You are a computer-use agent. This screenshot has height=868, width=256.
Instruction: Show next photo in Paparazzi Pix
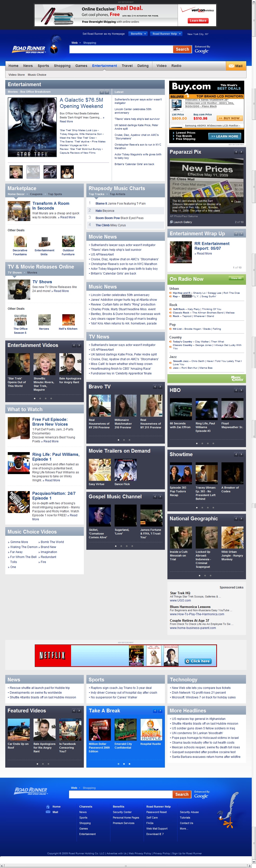click(x=241, y=152)
